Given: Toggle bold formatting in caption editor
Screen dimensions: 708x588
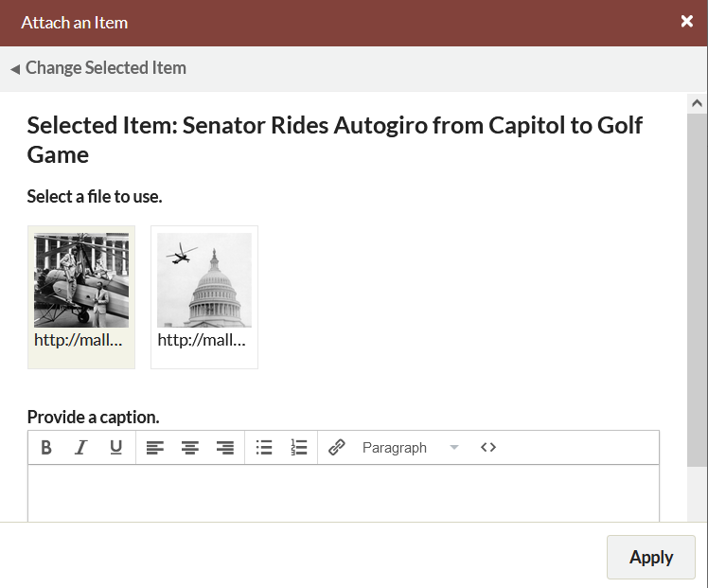Looking at the screenshot, I should [x=46, y=448].
